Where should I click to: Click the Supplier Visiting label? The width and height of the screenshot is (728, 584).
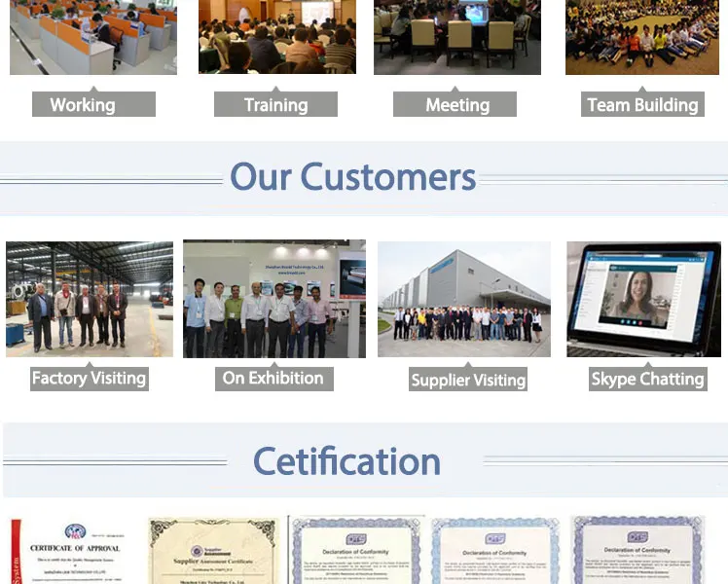[x=468, y=380]
